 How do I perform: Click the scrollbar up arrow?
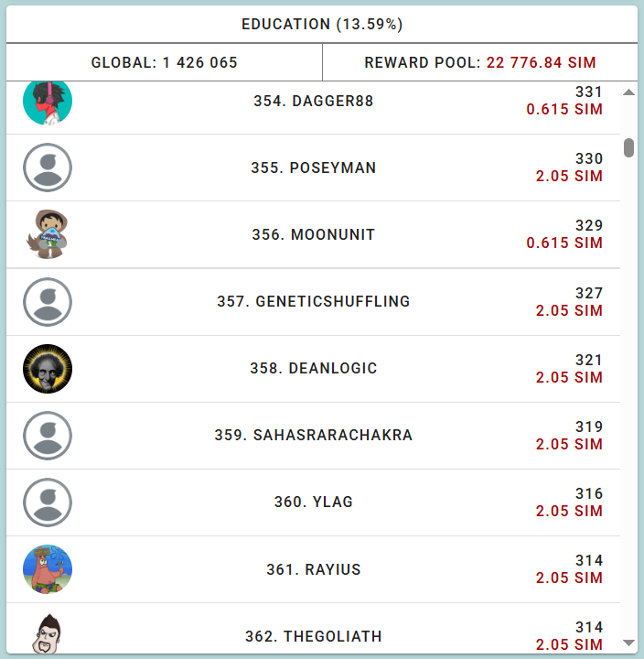(628, 92)
